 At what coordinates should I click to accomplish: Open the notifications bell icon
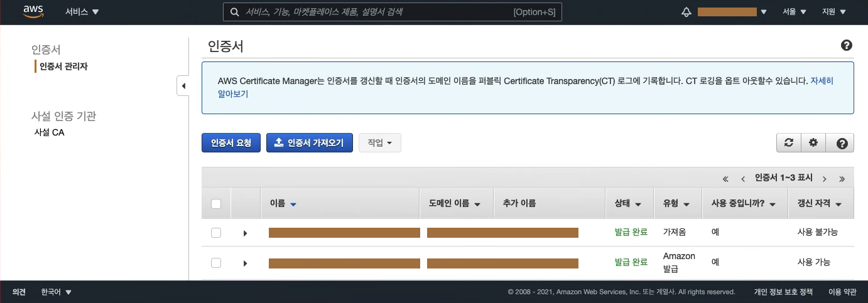tap(686, 12)
